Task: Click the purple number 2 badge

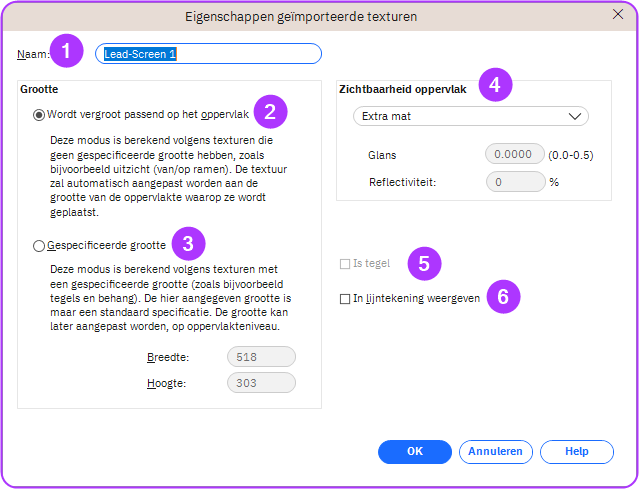Action: point(270,111)
